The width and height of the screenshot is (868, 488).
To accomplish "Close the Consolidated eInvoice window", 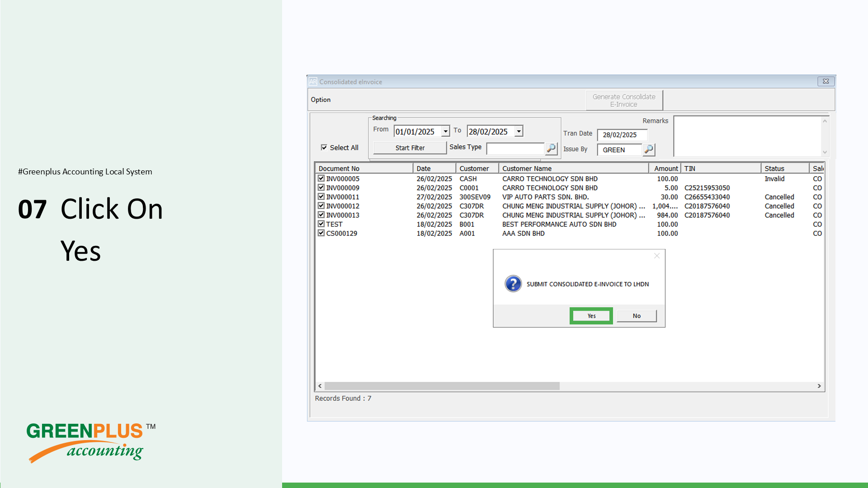I will point(826,81).
